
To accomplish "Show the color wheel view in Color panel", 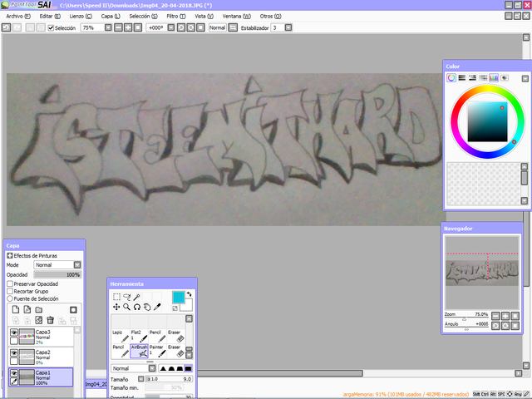I will coord(451,77).
